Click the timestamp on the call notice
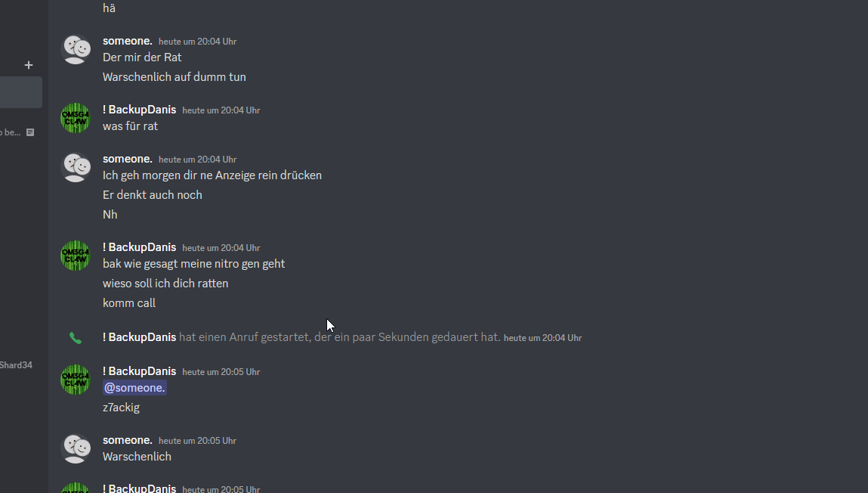Image resolution: width=868 pixels, height=493 pixels. point(542,338)
